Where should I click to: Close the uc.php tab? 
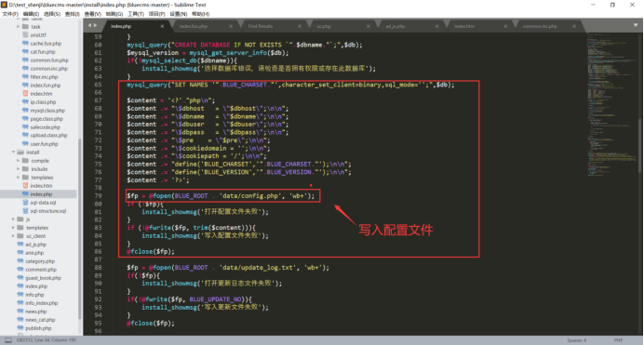tap(368, 26)
